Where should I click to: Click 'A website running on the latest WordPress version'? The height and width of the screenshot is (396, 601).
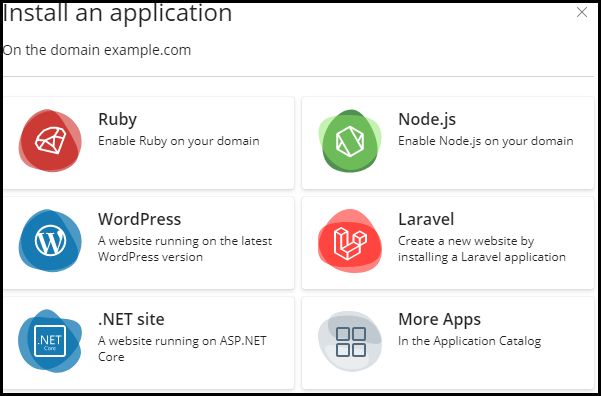tap(185, 249)
